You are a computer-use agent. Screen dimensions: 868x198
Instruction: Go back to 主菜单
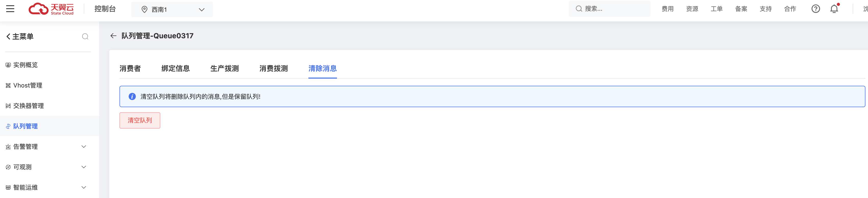20,36
